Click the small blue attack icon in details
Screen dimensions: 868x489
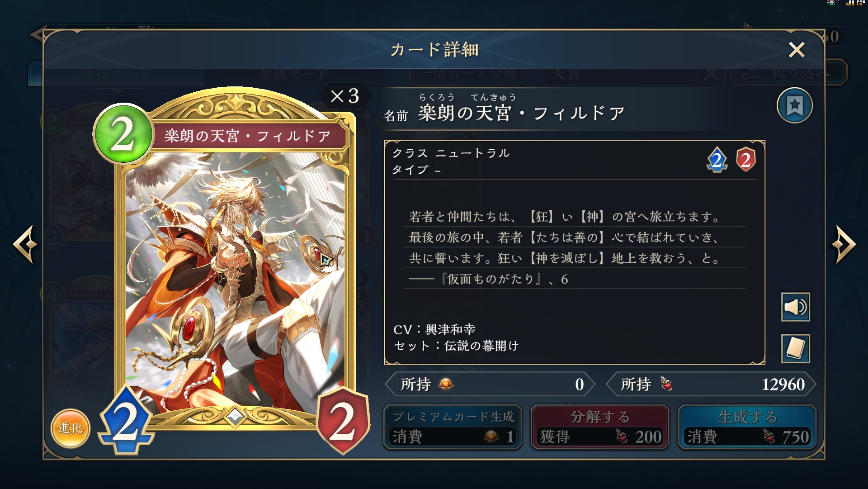pos(717,160)
